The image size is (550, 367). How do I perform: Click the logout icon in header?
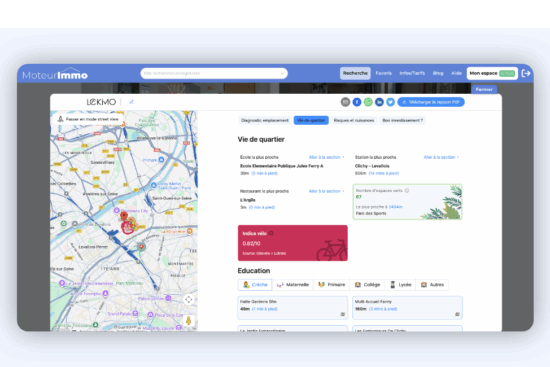point(526,73)
